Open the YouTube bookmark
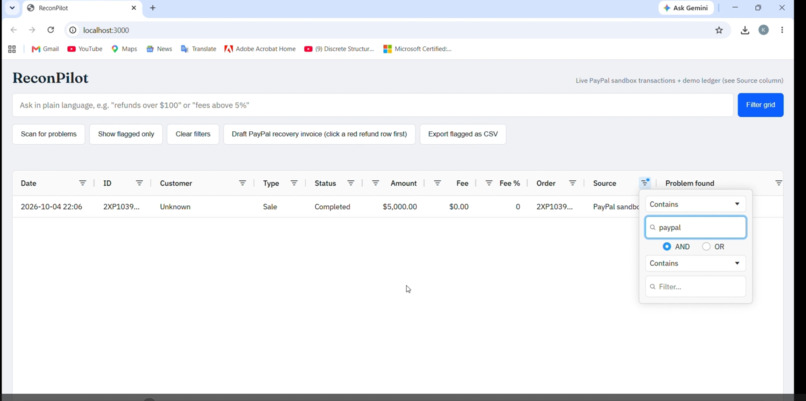Screen dimensions: 806x401 (x=85, y=49)
